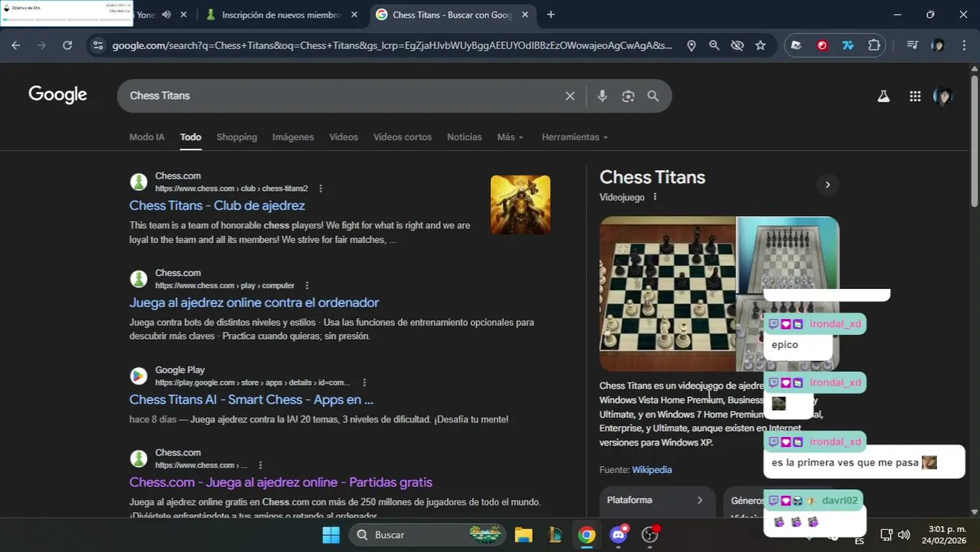Open Chrome's three-dot menu

point(963,45)
